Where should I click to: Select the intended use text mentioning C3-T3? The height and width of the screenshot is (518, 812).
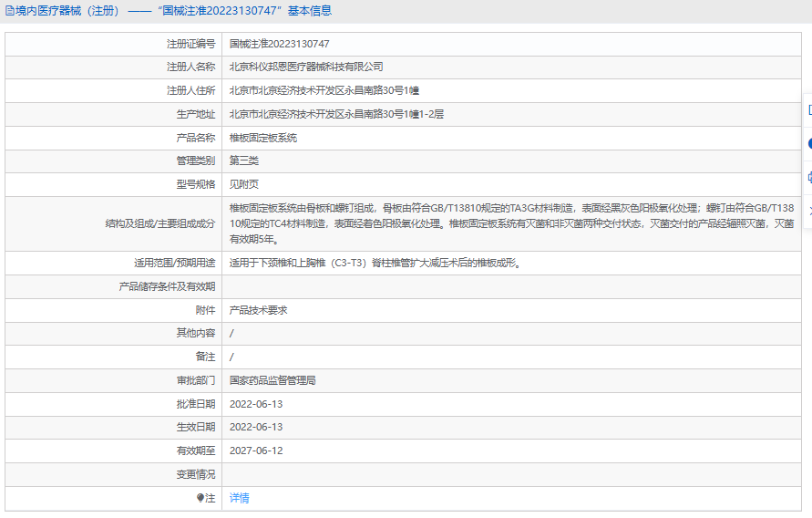click(375, 264)
